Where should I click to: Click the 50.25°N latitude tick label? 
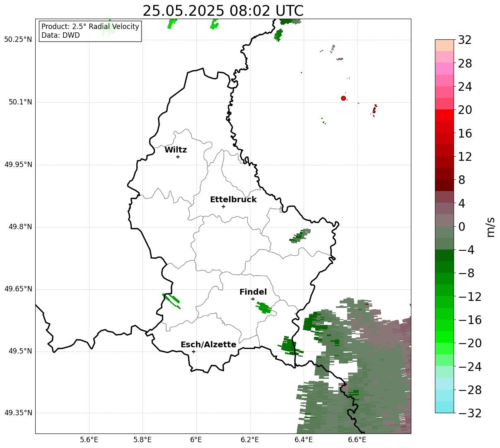coord(18,40)
